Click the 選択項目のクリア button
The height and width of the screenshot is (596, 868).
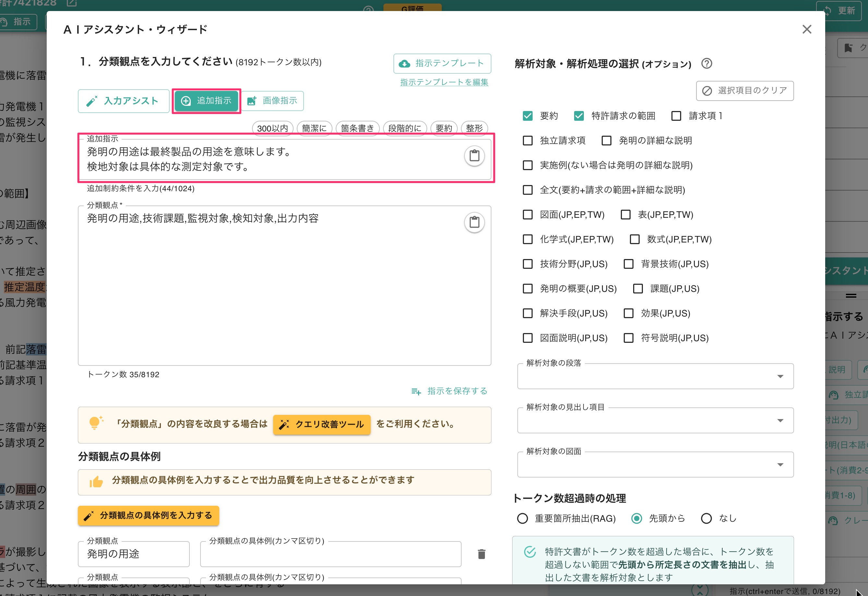pos(745,91)
